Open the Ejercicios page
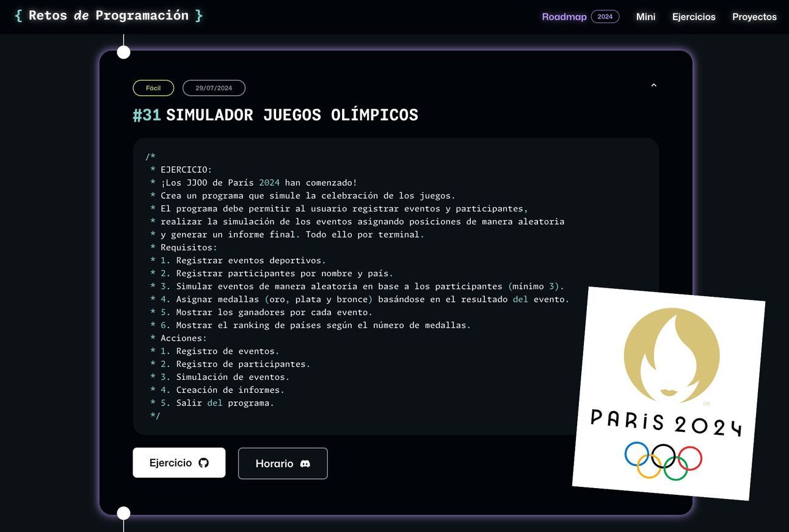Image resolution: width=789 pixels, height=532 pixels. click(x=694, y=16)
